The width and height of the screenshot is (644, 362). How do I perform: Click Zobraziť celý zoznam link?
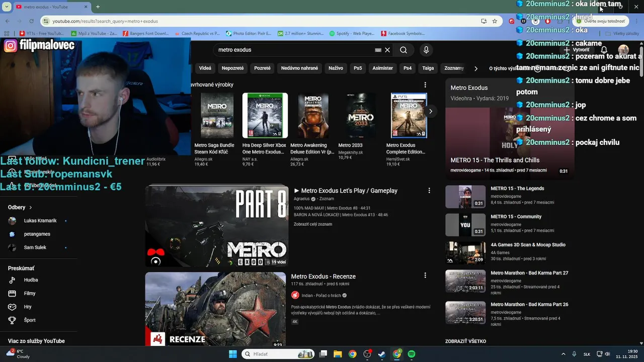coord(313,224)
